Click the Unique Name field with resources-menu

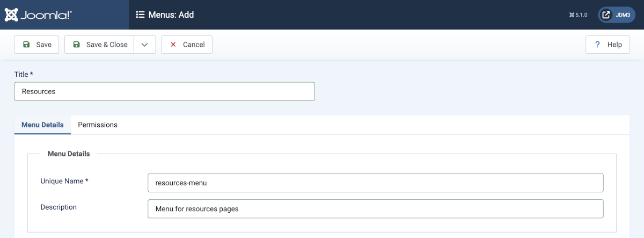pyautogui.click(x=375, y=183)
